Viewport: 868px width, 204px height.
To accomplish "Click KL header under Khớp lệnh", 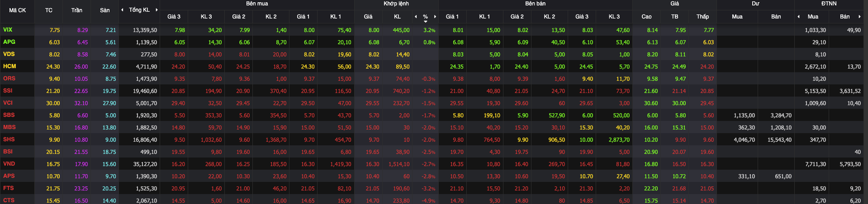I will [x=397, y=17].
